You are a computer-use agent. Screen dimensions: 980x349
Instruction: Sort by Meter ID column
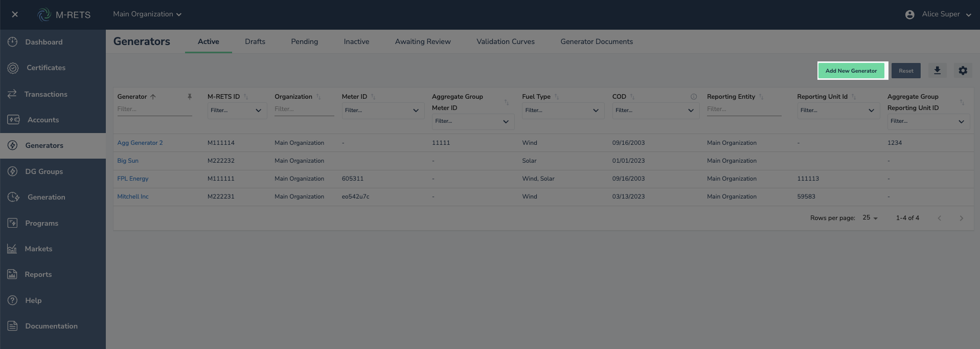[x=373, y=97]
